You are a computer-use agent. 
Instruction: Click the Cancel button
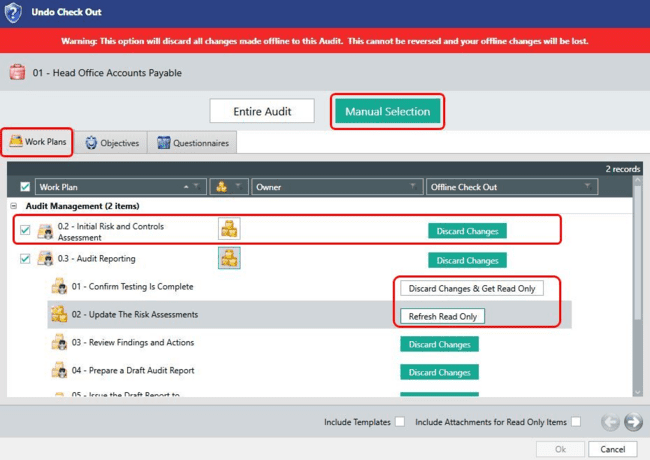(x=613, y=449)
